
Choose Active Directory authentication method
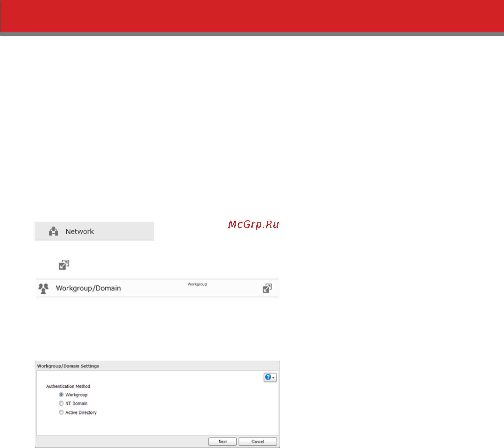coord(61,412)
